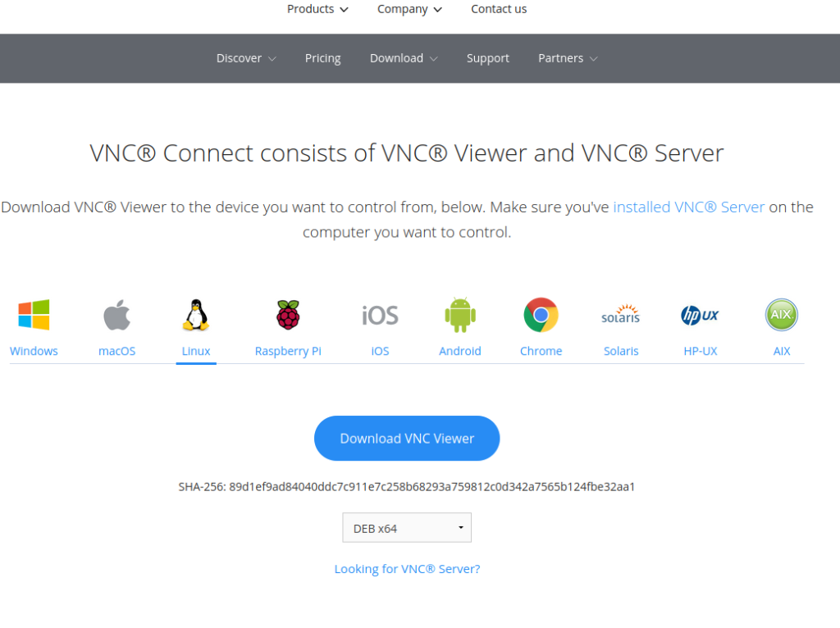
Task: Expand the Products menu
Action: coord(317,9)
